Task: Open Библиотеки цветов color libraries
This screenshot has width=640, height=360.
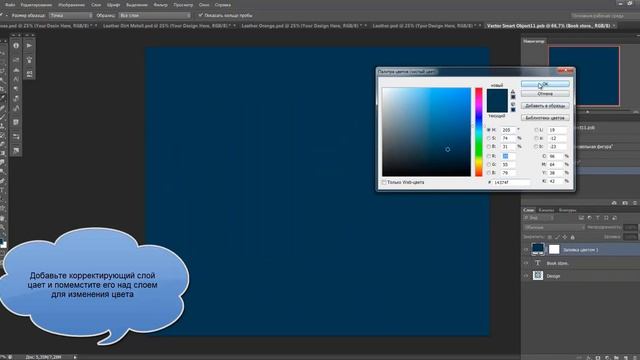Action: (x=545, y=118)
